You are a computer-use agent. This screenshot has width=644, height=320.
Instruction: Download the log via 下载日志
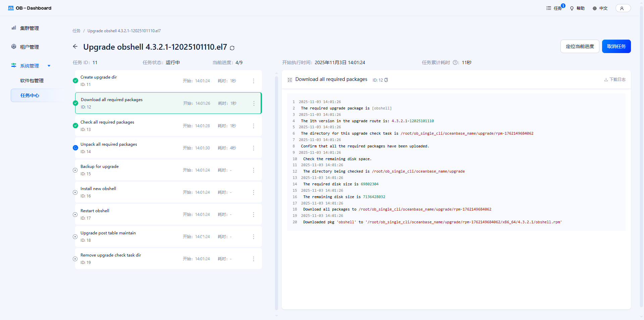coord(615,80)
